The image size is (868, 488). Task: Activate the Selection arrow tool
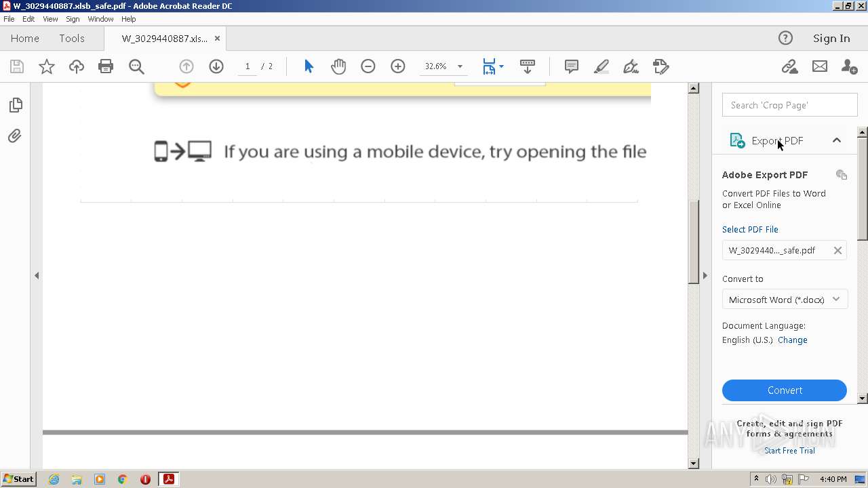pyautogui.click(x=309, y=66)
